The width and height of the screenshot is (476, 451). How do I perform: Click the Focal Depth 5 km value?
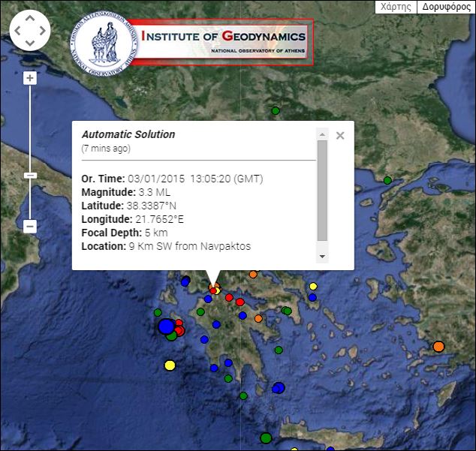156,233
